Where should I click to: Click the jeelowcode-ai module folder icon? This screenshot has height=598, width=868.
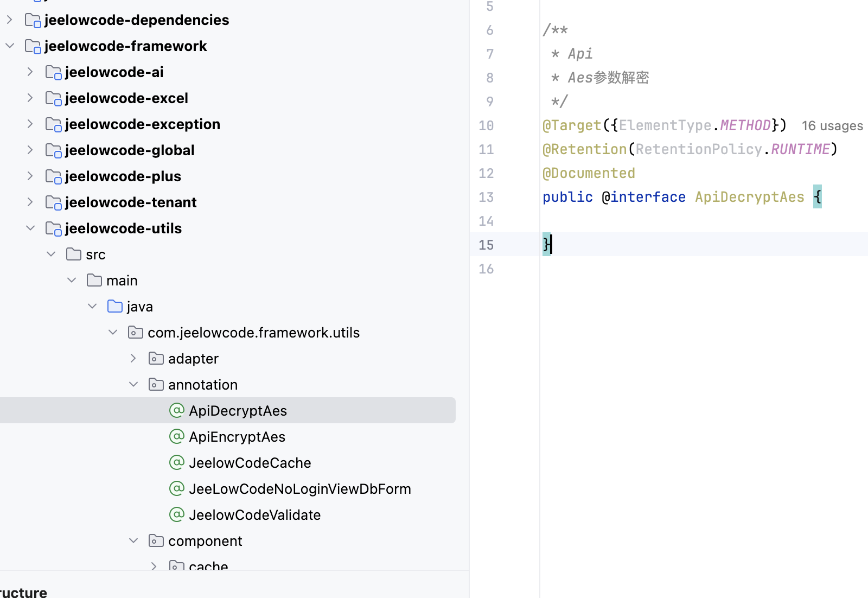[x=53, y=72]
